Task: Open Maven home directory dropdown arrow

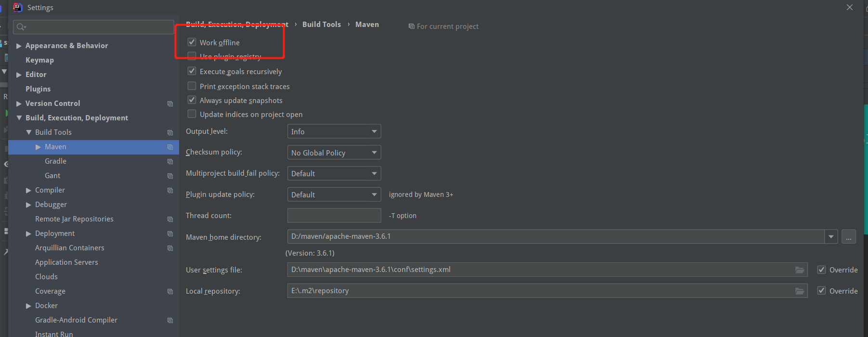Action: click(831, 236)
